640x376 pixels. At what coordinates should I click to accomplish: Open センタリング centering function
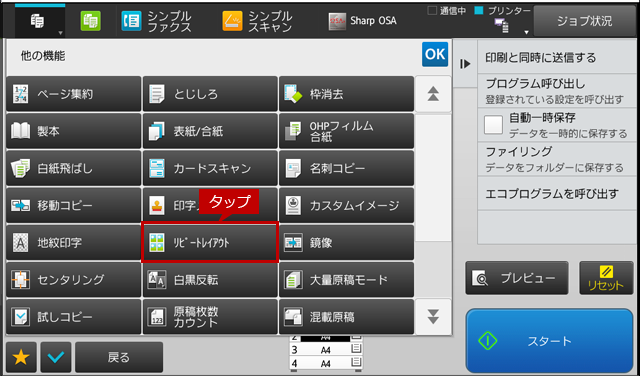pyautogui.click(x=73, y=280)
